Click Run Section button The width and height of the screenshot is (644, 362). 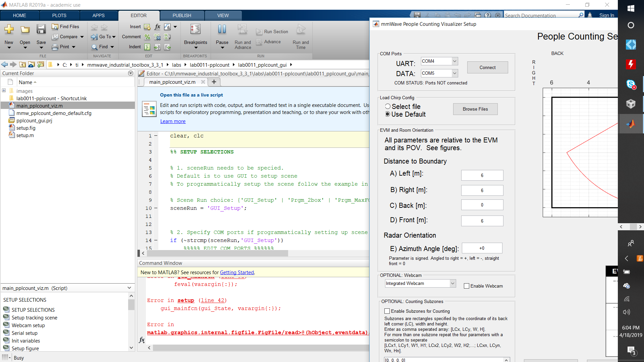click(272, 32)
